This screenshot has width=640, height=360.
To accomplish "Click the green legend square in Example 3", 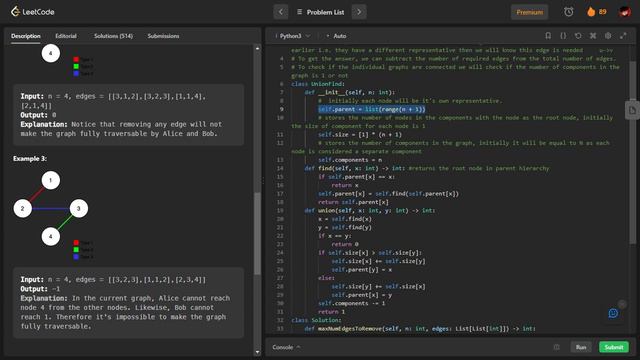I will 76,249.
